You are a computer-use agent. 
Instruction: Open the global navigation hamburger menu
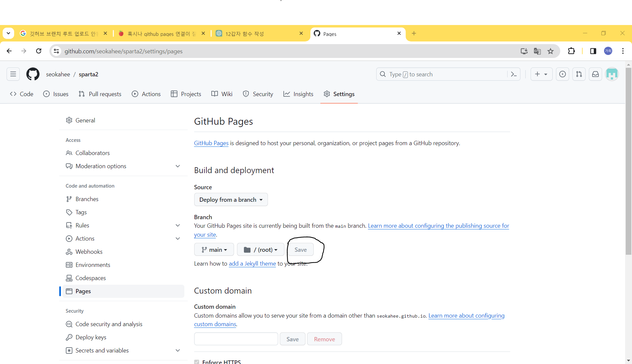(x=13, y=74)
